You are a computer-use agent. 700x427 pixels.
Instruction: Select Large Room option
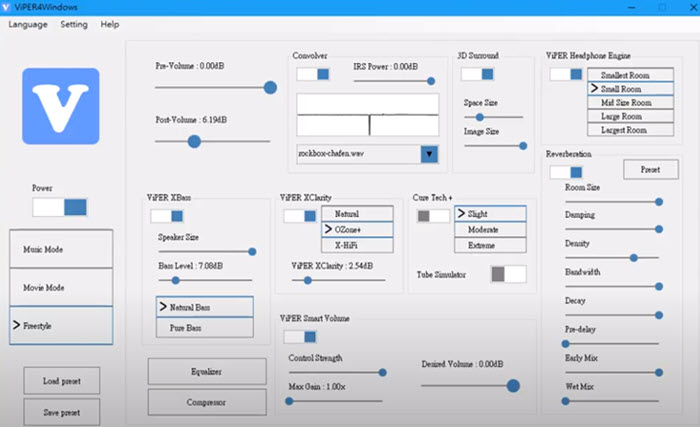click(x=630, y=116)
